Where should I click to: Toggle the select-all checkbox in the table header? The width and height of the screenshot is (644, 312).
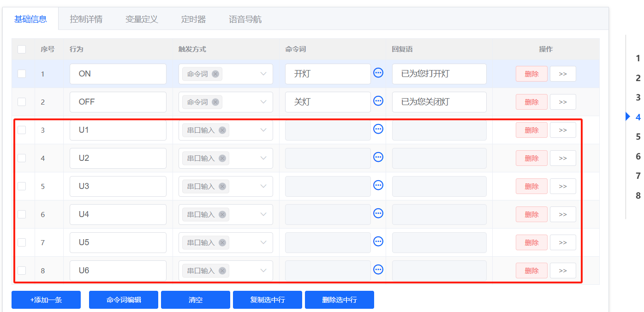22,49
